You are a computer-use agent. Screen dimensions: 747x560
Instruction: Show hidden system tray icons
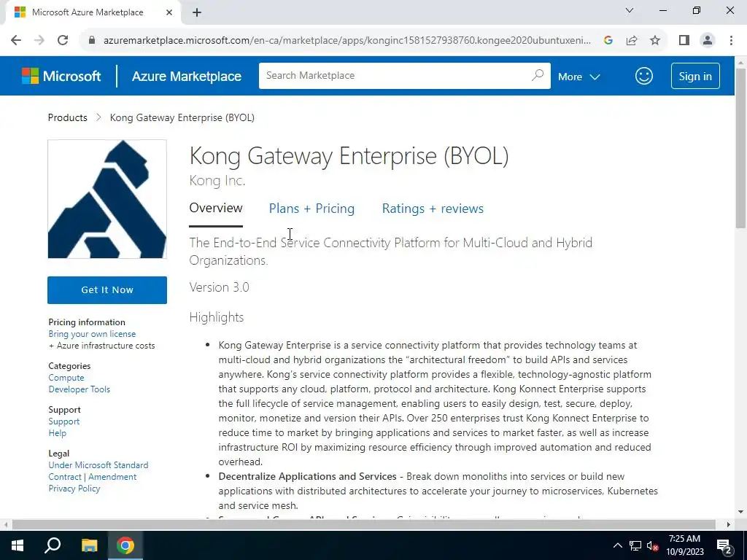(617, 545)
